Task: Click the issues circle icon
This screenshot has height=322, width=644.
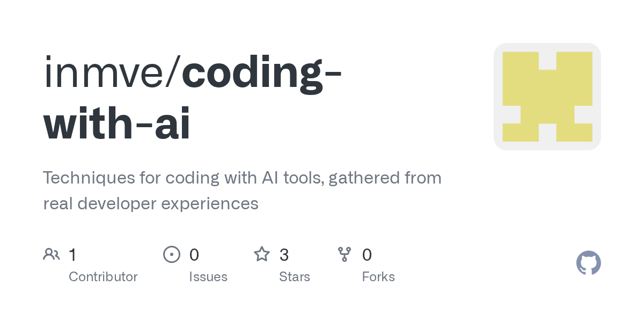Action: 172,254
